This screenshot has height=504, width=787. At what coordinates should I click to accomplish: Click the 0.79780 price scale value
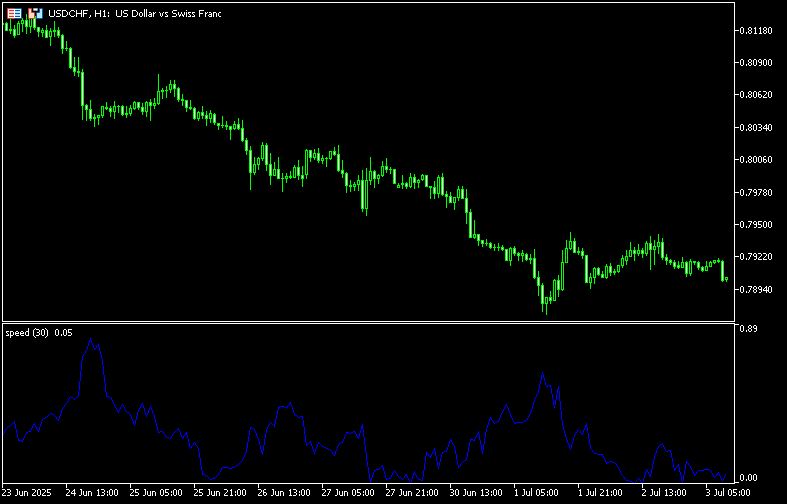[756, 192]
